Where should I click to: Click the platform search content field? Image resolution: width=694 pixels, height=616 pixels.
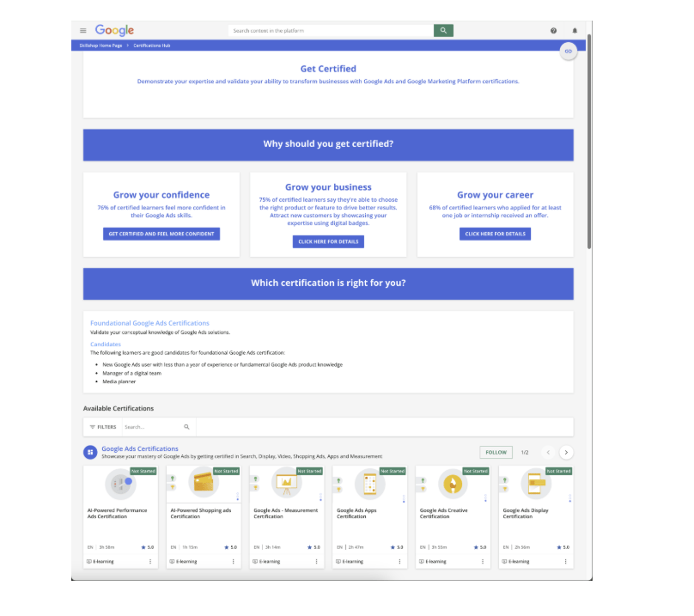pos(331,30)
